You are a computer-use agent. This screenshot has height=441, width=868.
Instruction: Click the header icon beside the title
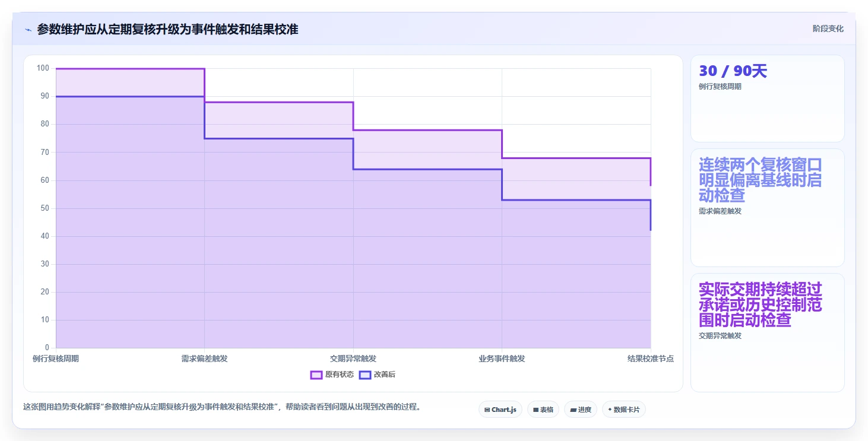(x=28, y=29)
